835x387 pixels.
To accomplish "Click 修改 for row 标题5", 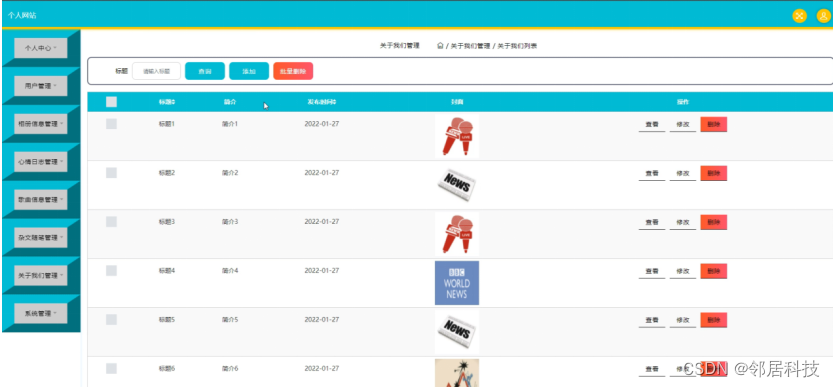I will click(x=683, y=320).
